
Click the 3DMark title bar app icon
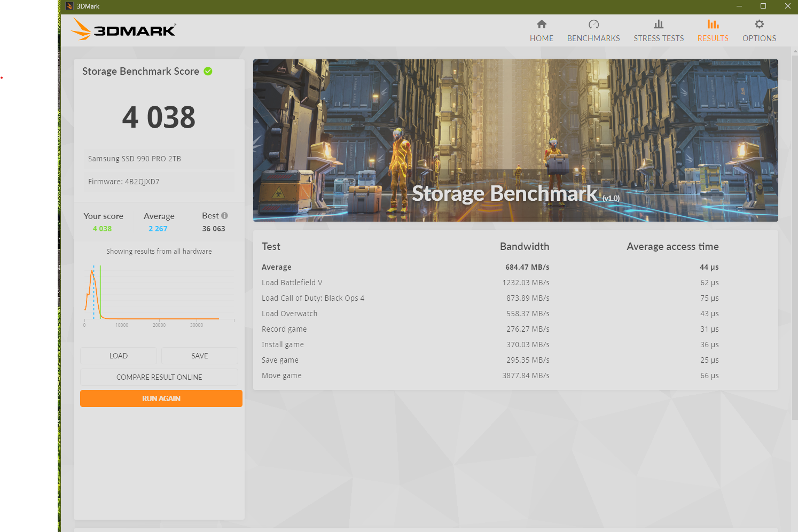pos(69,6)
